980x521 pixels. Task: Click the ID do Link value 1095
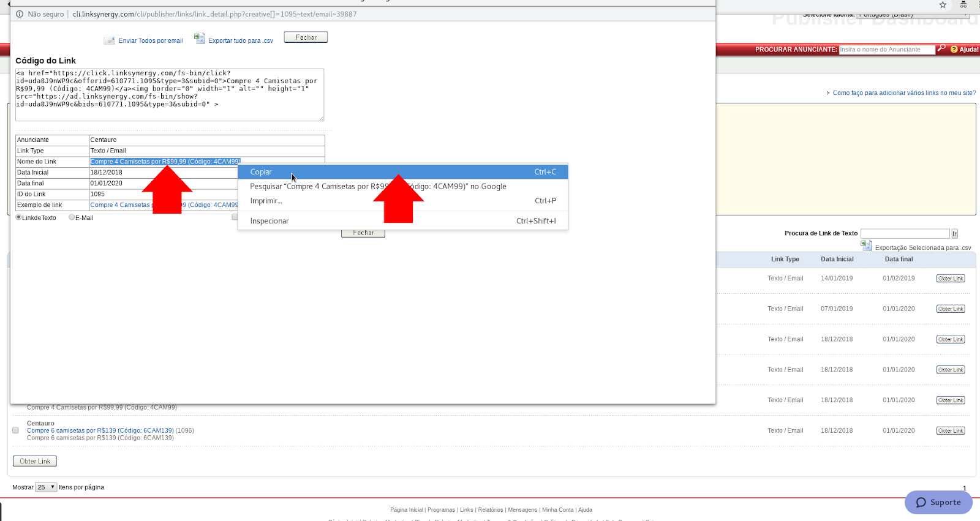[97, 194]
